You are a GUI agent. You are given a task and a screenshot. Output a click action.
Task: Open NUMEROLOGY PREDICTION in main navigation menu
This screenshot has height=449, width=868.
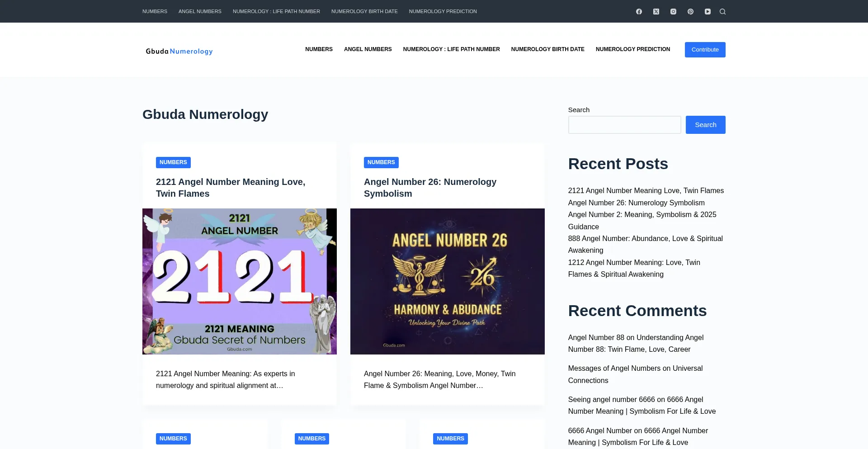tap(632, 49)
